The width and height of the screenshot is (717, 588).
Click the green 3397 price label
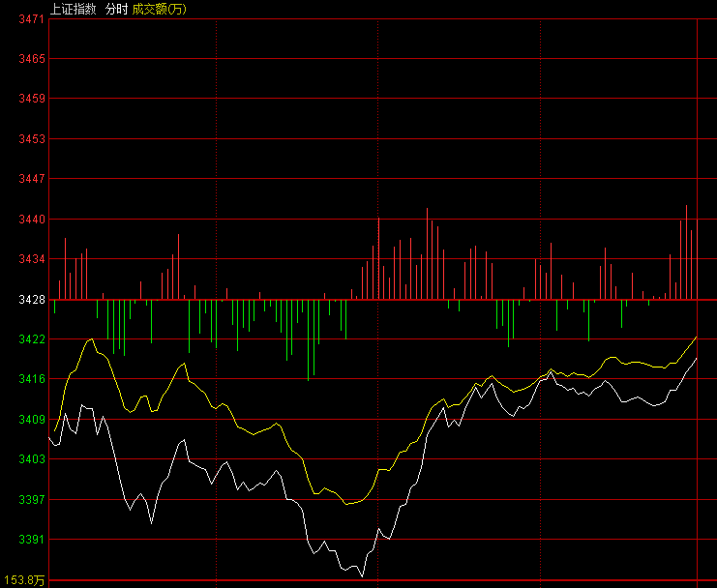coord(32,500)
